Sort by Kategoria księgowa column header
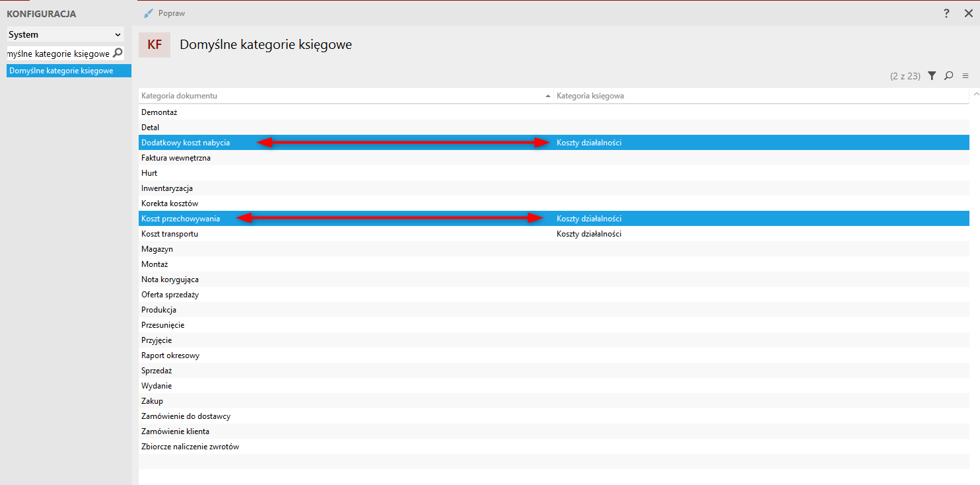This screenshot has height=485, width=980. pos(761,96)
